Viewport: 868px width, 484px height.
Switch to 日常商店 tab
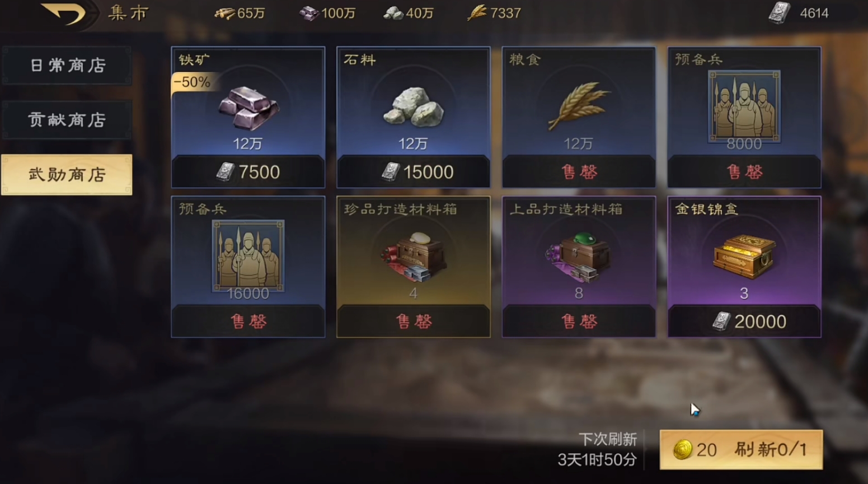pos(67,66)
